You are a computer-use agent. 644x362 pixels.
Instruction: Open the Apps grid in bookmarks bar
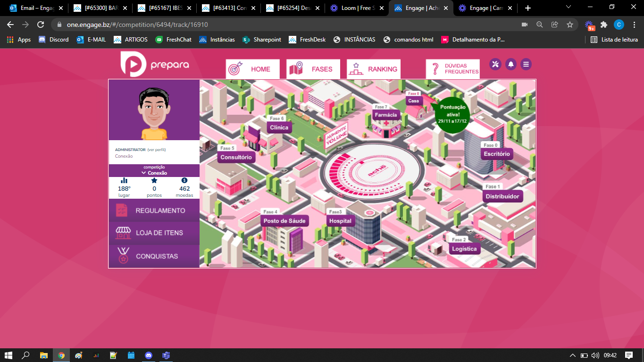[19, 40]
